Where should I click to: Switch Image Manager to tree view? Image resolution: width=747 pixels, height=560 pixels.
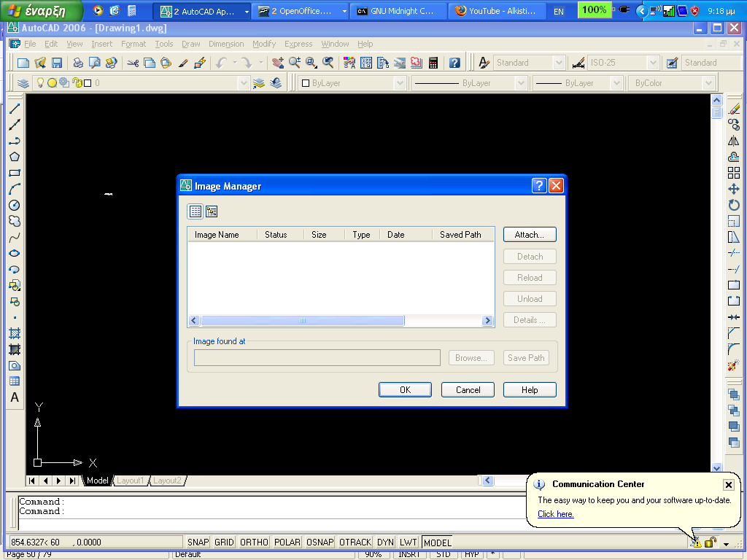pyautogui.click(x=212, y=211)
